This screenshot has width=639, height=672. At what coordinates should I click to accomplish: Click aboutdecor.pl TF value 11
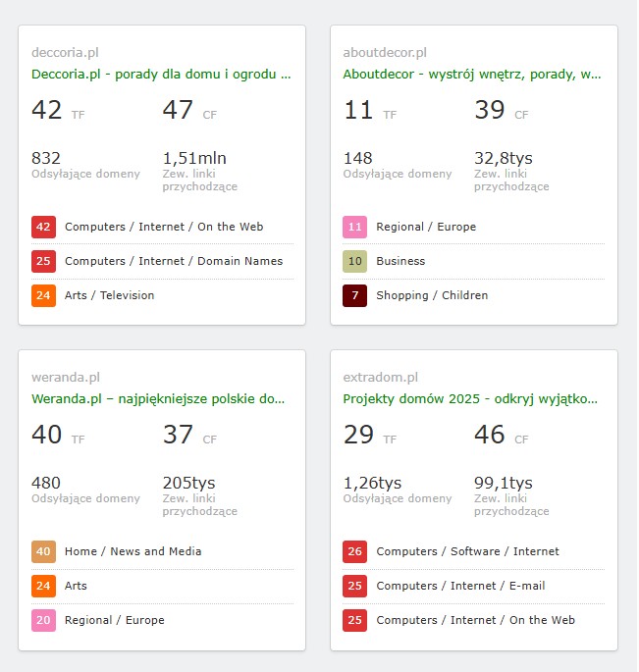[358, 110]
